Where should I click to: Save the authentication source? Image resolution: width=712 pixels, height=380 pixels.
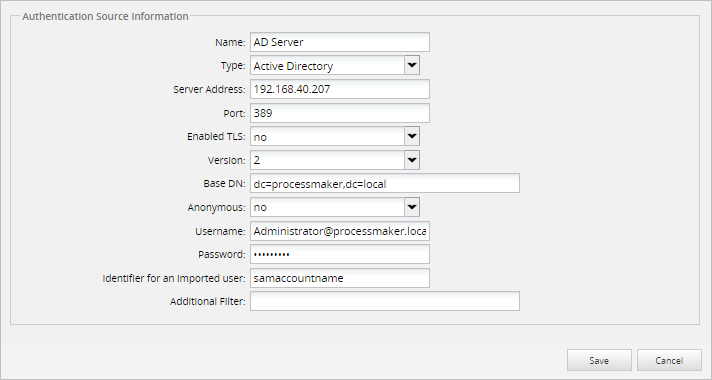pyautogui.click(x=599, y=360)
